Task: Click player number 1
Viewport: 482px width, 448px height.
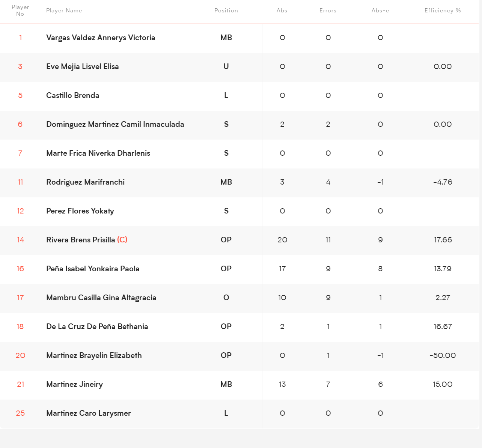Action: [20, 38]
